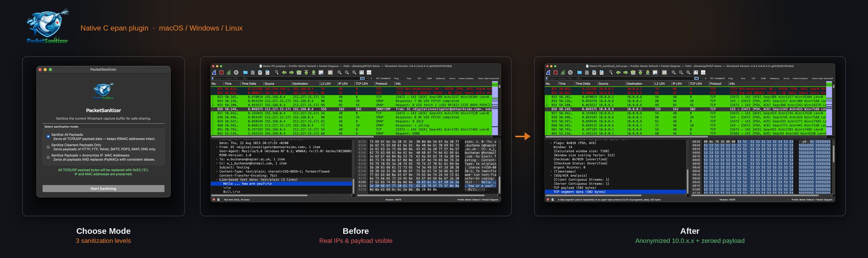Sort by Destination column in After window
The height and width of the screenshot is (258, 868).
coord(639,84)
